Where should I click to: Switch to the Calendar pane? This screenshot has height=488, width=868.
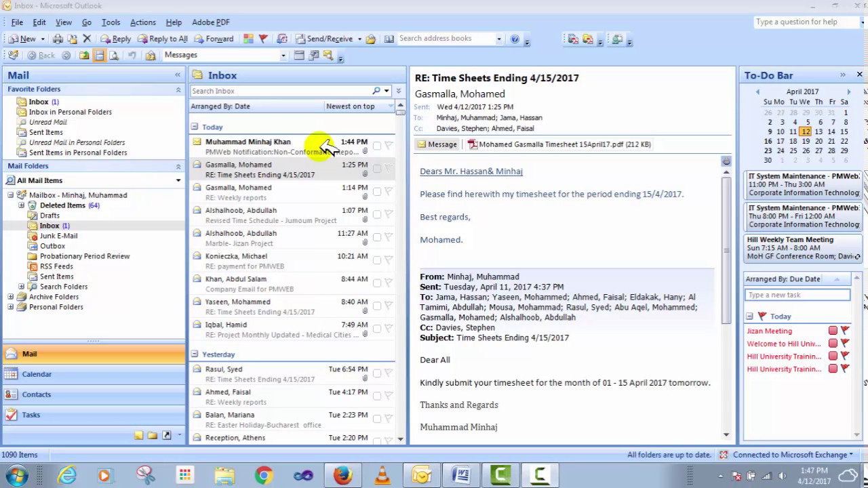pos(94,374)
